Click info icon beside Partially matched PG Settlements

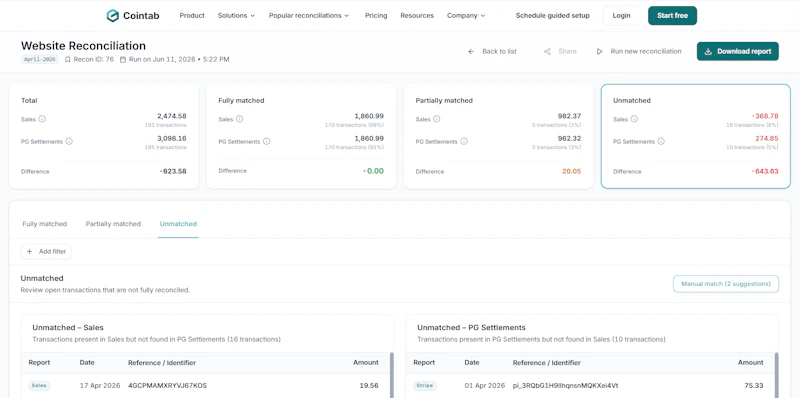464,141
